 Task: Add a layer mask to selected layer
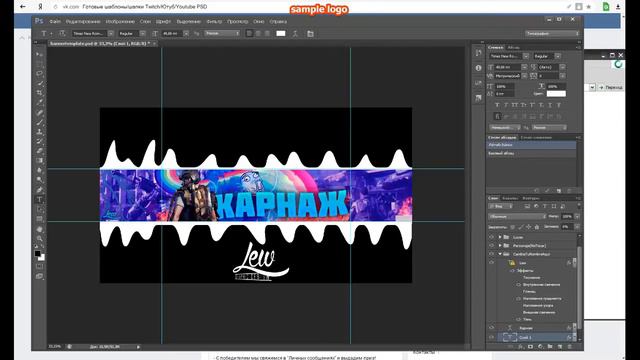click(530, 347)
